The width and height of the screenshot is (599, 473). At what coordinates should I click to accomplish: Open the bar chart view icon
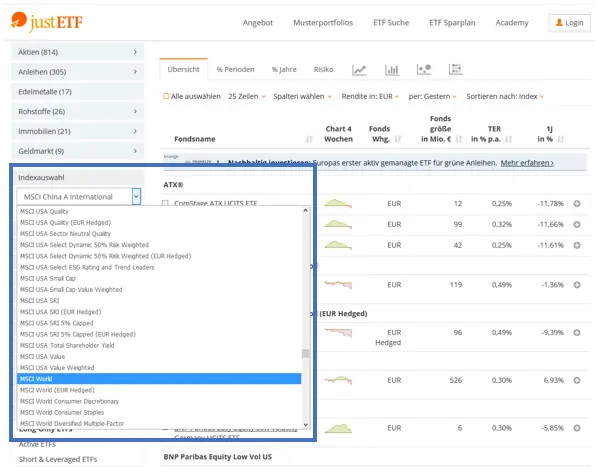[392, 70]
